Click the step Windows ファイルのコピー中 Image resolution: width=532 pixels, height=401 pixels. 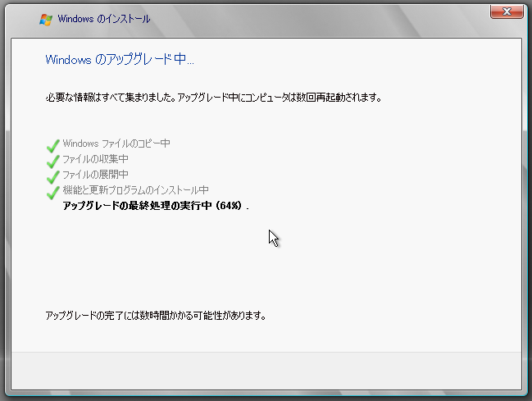point(116,144)
